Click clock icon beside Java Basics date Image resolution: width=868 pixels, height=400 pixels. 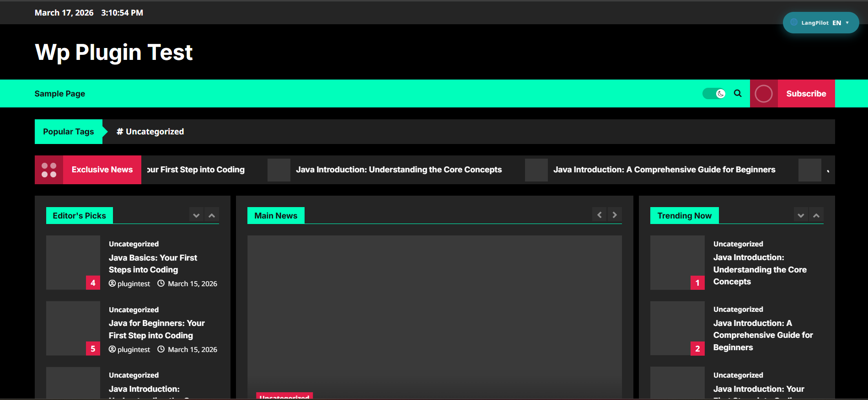[x=161, y=283]
